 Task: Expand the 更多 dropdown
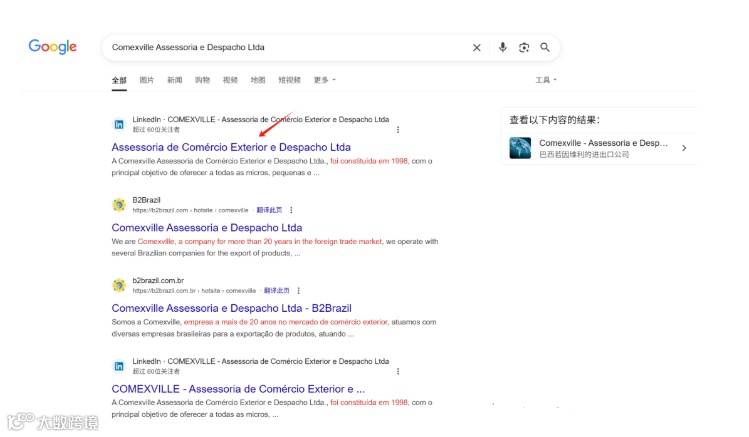point(324,80)
